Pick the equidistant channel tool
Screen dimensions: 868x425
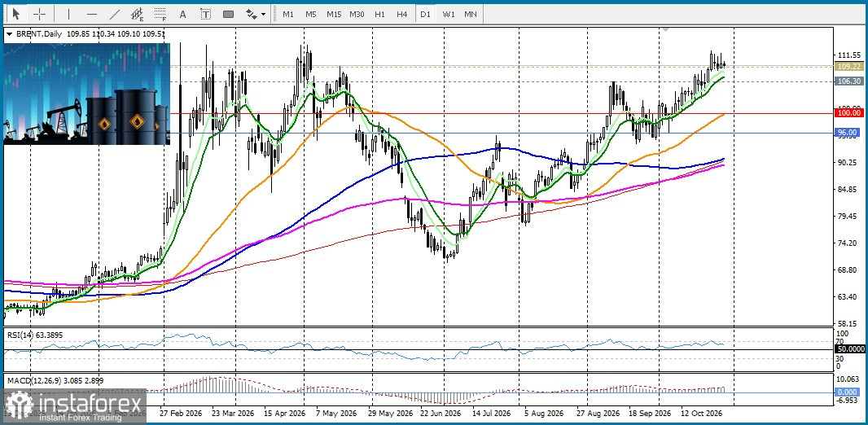point(138,14)
